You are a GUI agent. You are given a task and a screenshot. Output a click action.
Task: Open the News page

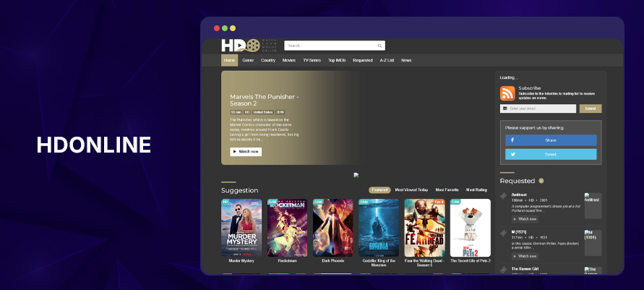(x=406, y=60)
